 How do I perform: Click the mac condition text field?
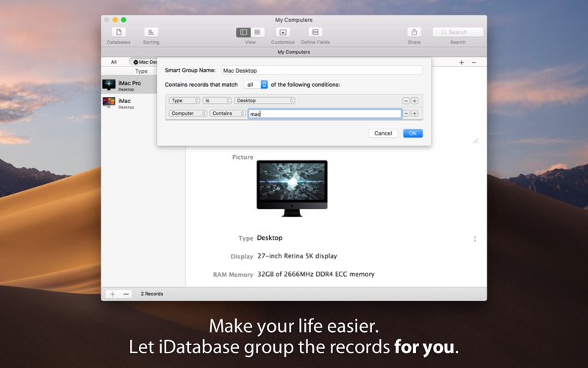[x=325, y=114]
